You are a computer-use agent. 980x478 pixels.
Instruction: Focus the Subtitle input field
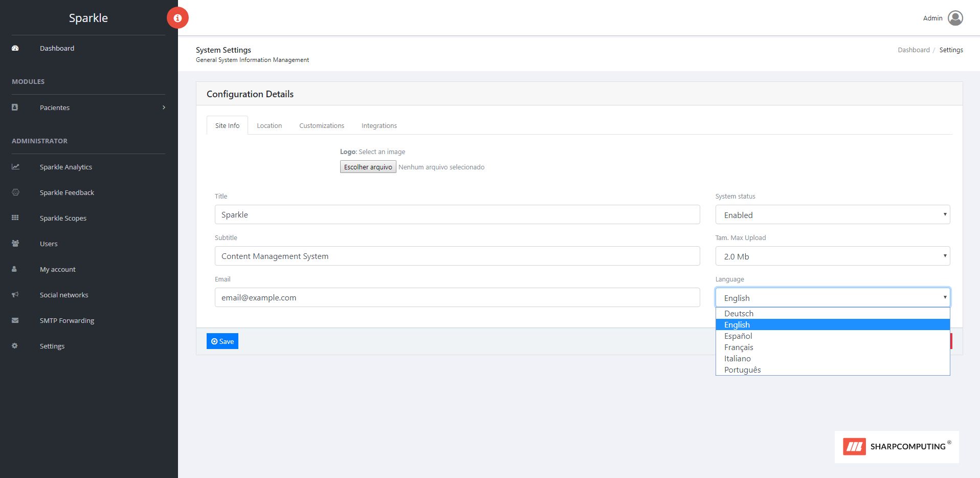pyautogui.click(x=457, y=256)
